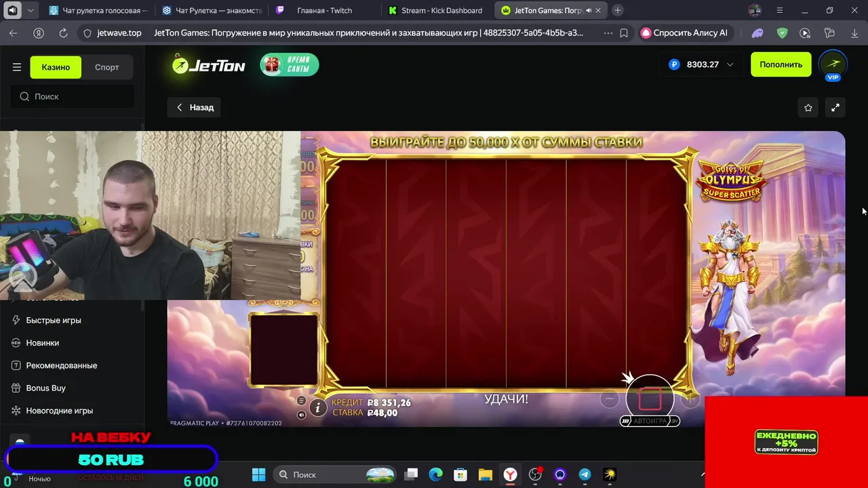Stop the spin with the round button
This screenshot has width=868, height=488.
coord(650,399)
